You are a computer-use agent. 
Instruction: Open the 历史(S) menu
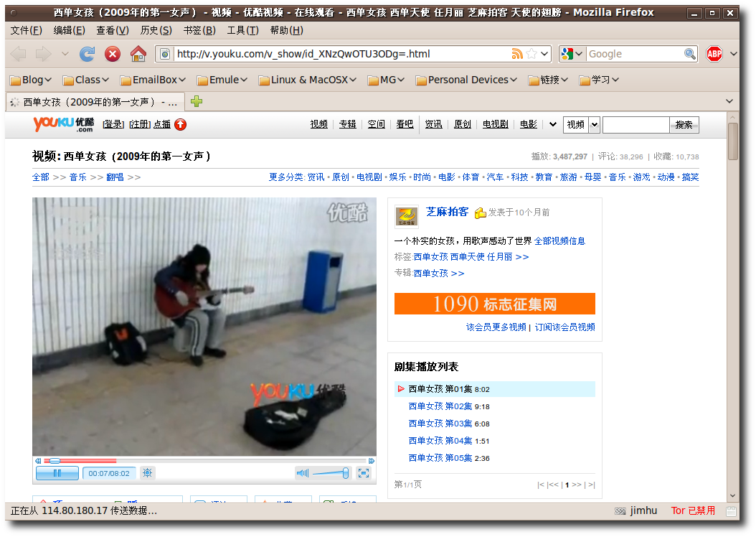(x=156, y=30)
